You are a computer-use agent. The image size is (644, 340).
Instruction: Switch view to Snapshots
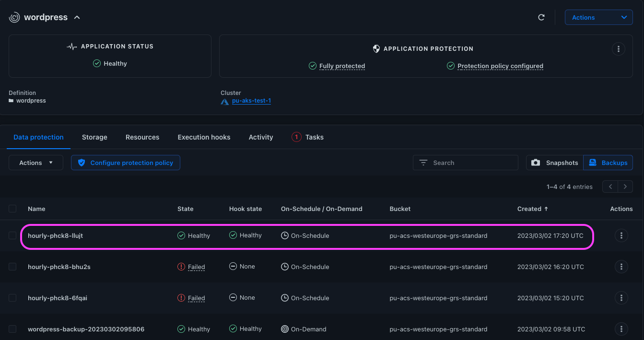click(x=555, y=163)
